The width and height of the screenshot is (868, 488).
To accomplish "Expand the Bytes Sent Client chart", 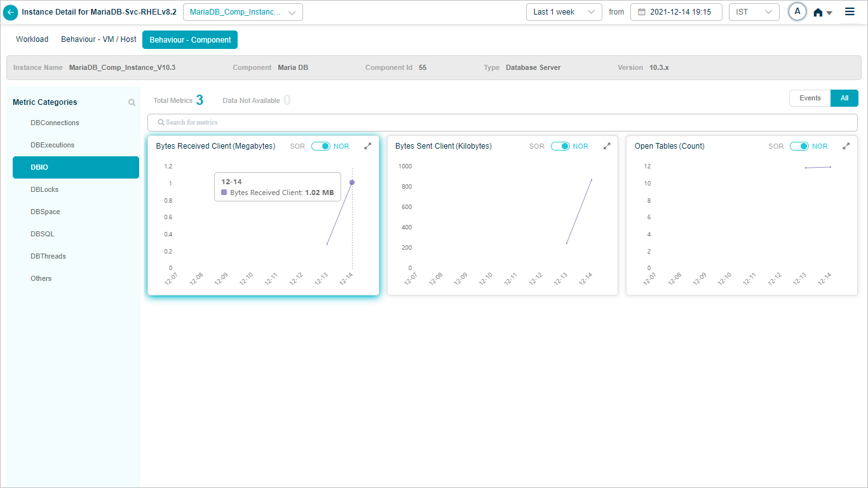I will pyautogui.click(x=607, y=146).
